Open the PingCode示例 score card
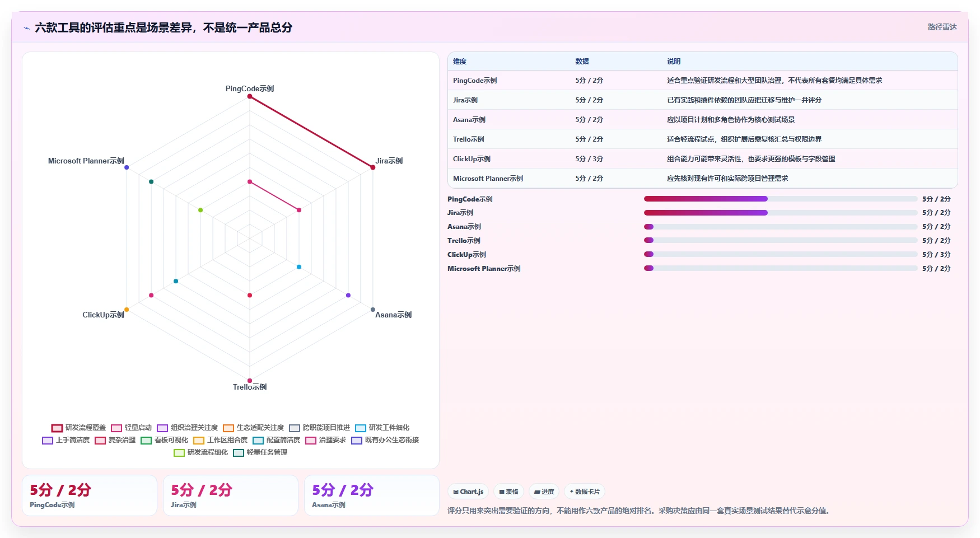The height and width of the screenshot is (538, 980). pos(90,495)
